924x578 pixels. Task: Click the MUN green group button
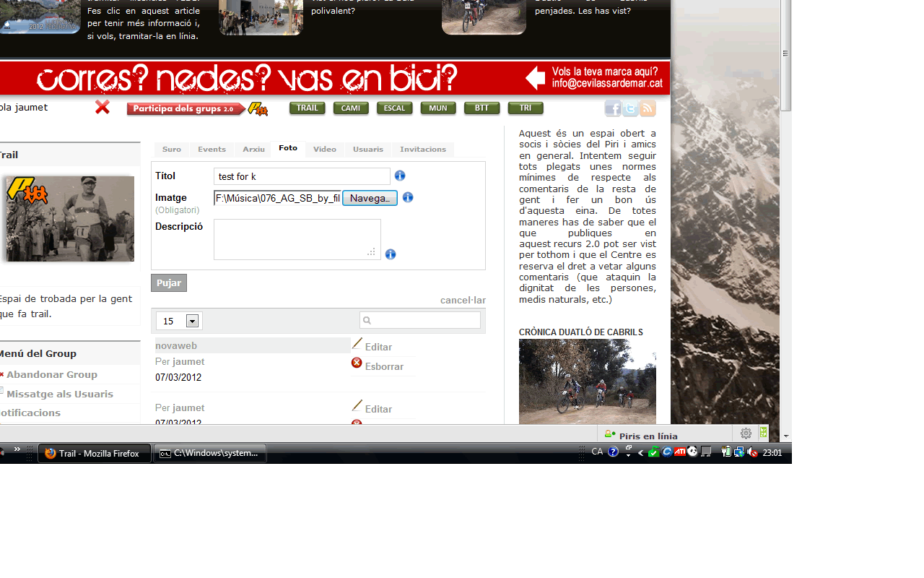(x=438, y=108)
